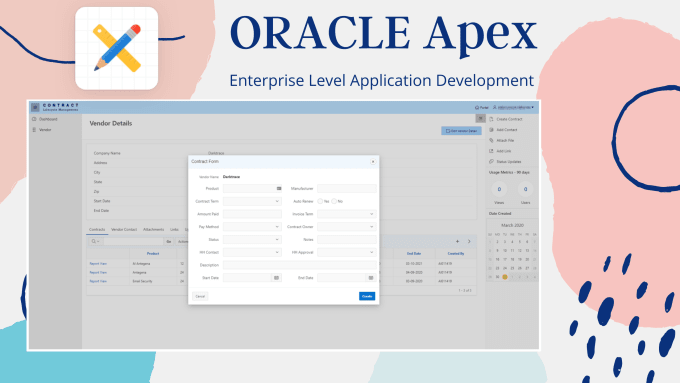Screen dimensions: 680x383
Task: Click the Users metric circle
Action: pos(525,189)
